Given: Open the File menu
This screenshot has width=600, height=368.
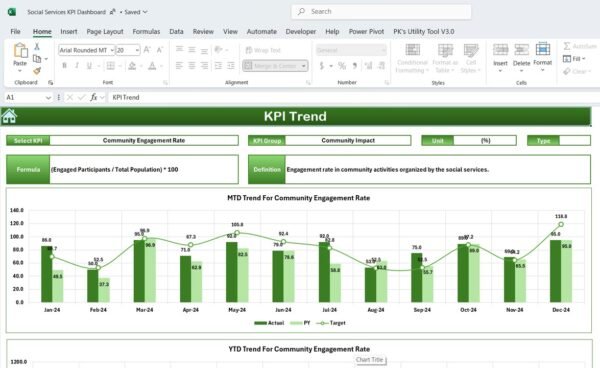Looking at the screenshot, I should click(x=15, y=31).
